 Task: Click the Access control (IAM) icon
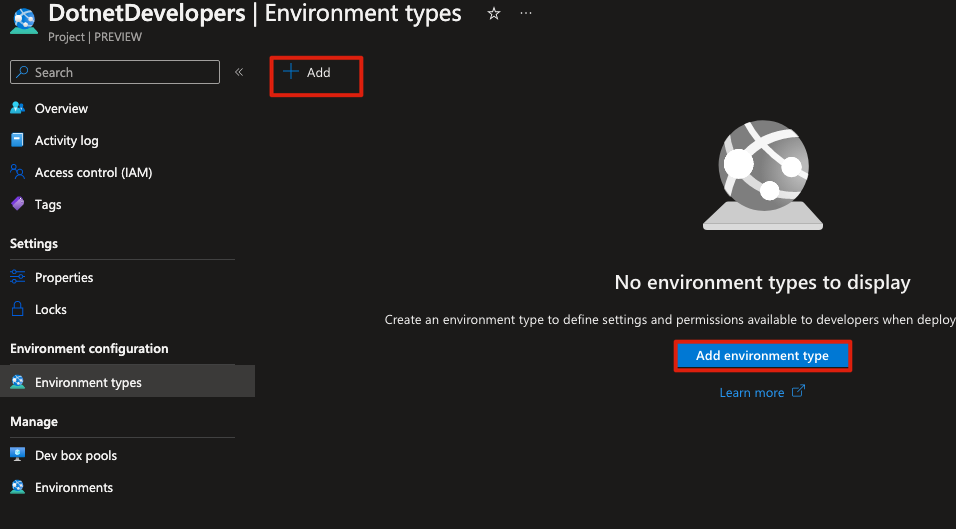pyautogui.click(x=17, y=172)
